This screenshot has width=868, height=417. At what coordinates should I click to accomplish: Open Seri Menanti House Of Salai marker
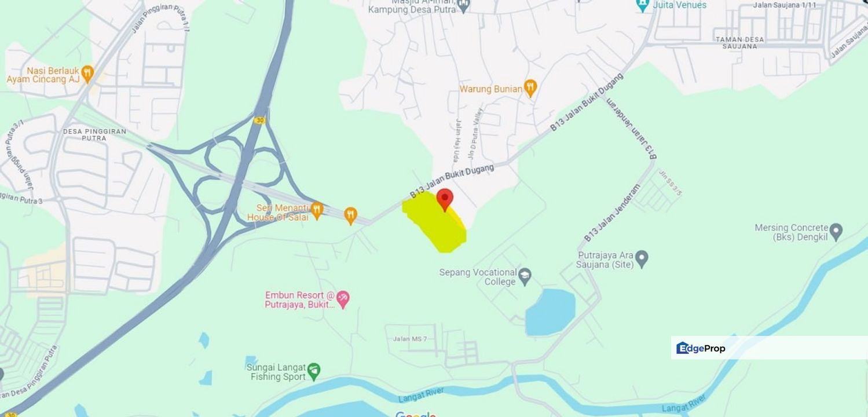coord(316,211)
